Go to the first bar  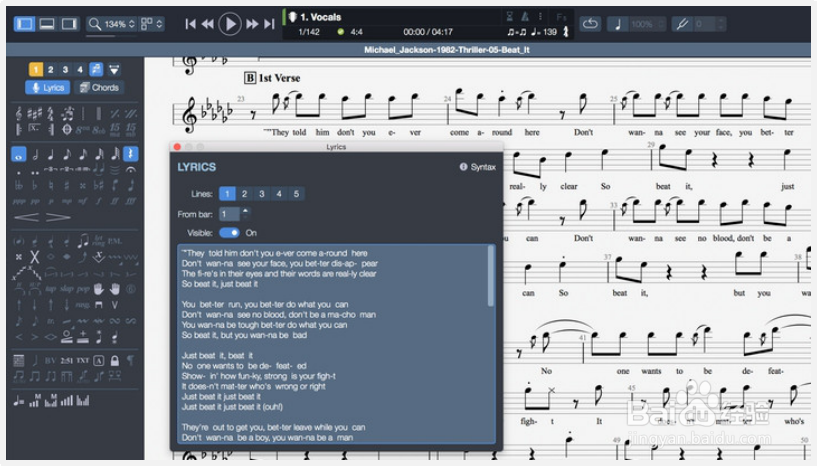pos(190,24)
